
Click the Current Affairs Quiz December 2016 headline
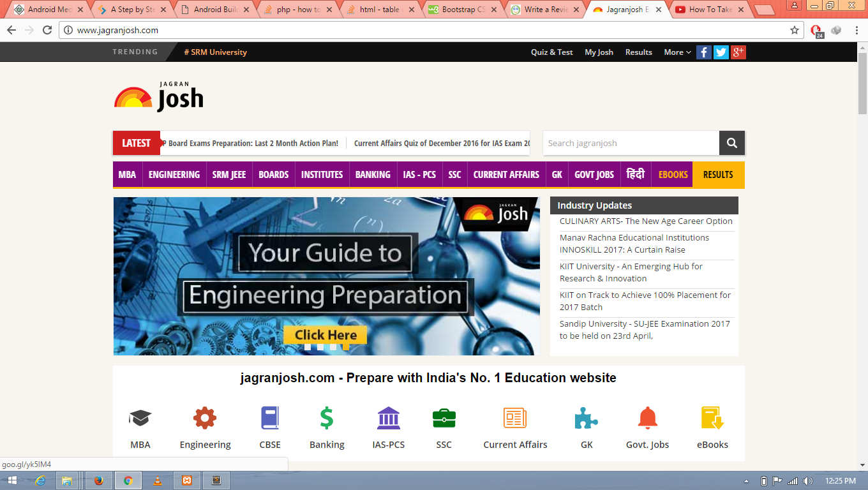[x=442, y=143]
